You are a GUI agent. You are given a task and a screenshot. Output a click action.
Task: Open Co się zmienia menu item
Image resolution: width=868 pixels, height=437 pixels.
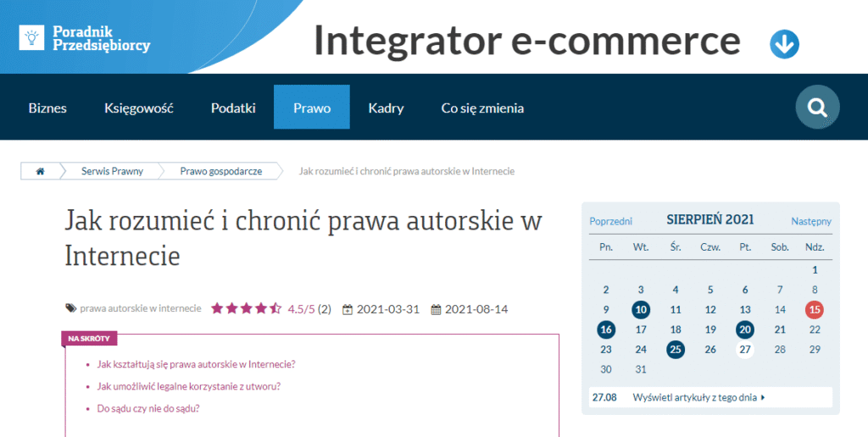click(482, 108)
